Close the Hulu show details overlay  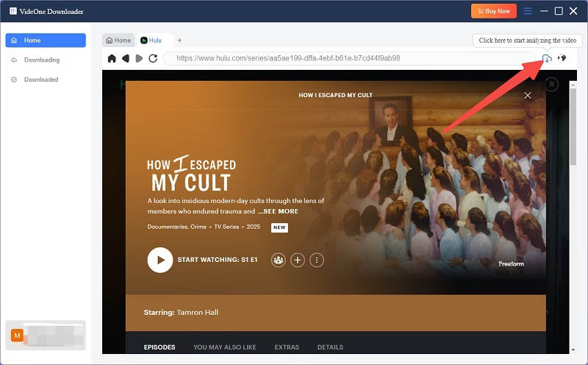coord(527,96)
